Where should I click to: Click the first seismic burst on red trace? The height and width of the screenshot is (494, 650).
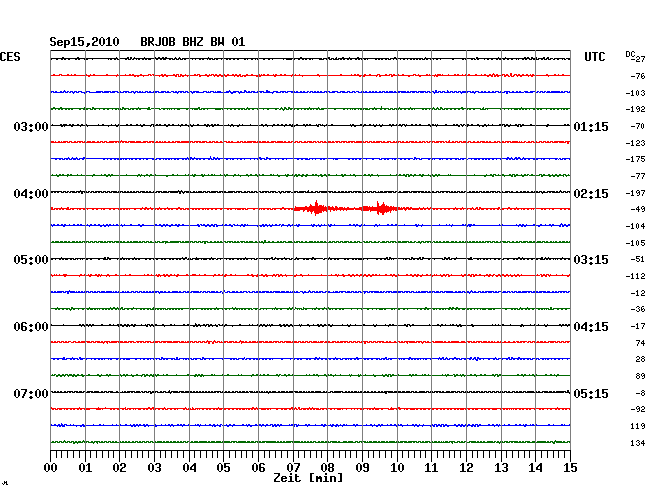click(317, 208)
